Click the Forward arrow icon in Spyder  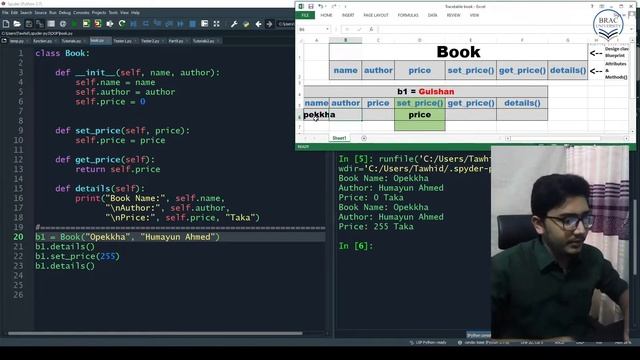point(269,24)
